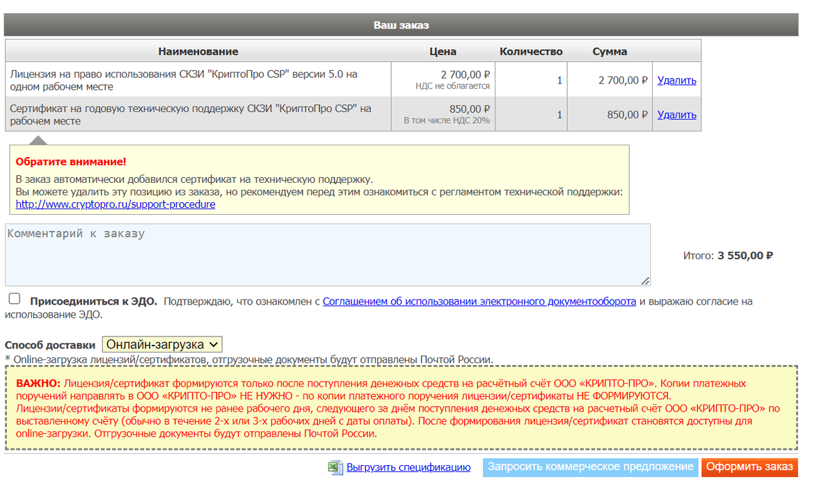Click 'Запросить коммерческое предложение' button
The image size is (835, 504).
point(591,467)
